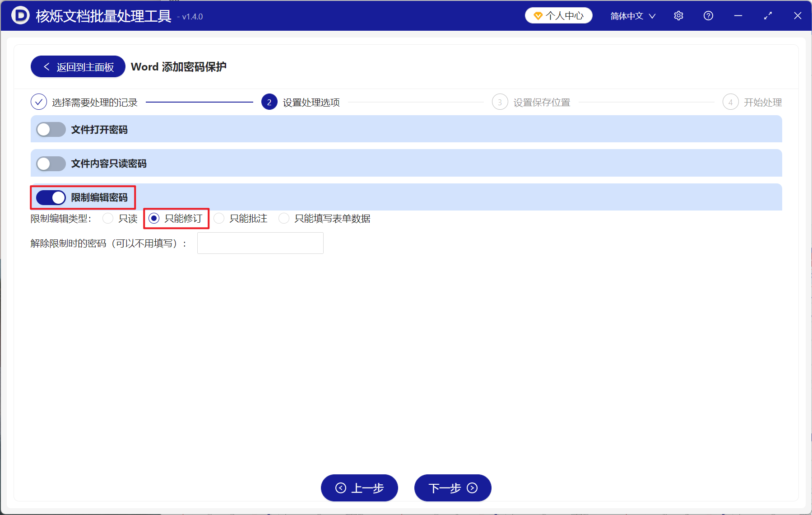Go back using the 上一步 button
The image size is (812, 515).
pyautogui.click(x=359, y=488)
